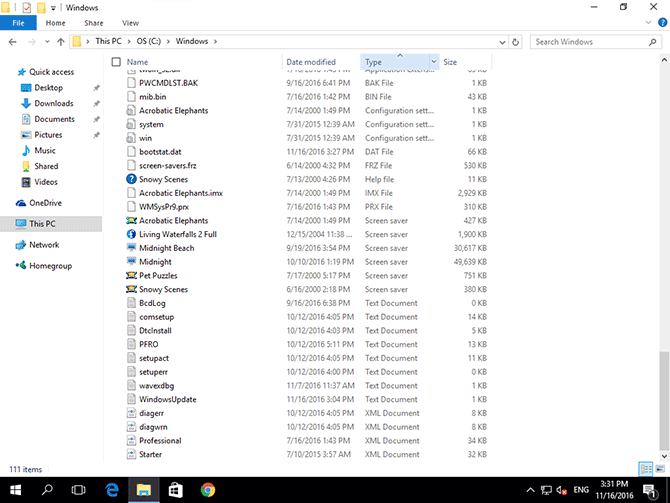Click the Starter XML document icon

131,454
